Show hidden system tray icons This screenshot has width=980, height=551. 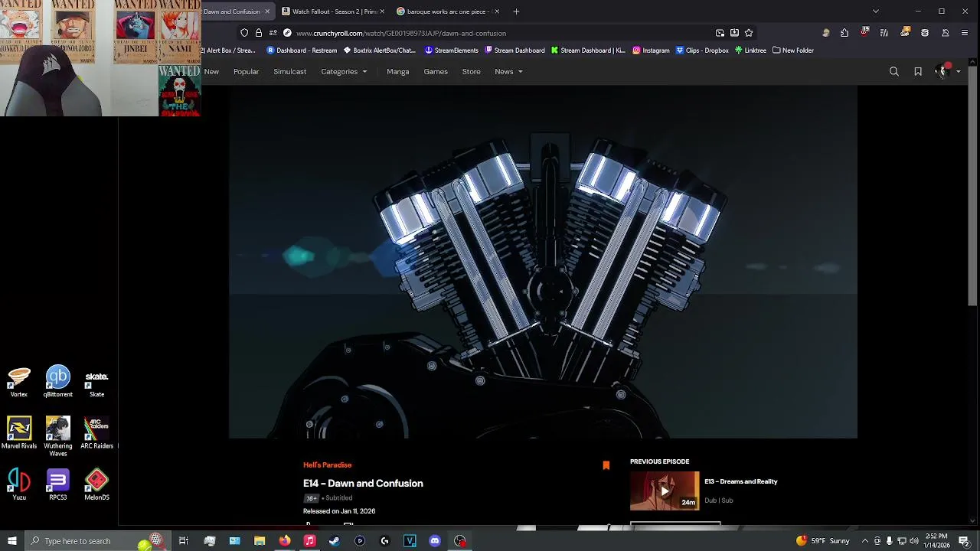click(864, 541)
